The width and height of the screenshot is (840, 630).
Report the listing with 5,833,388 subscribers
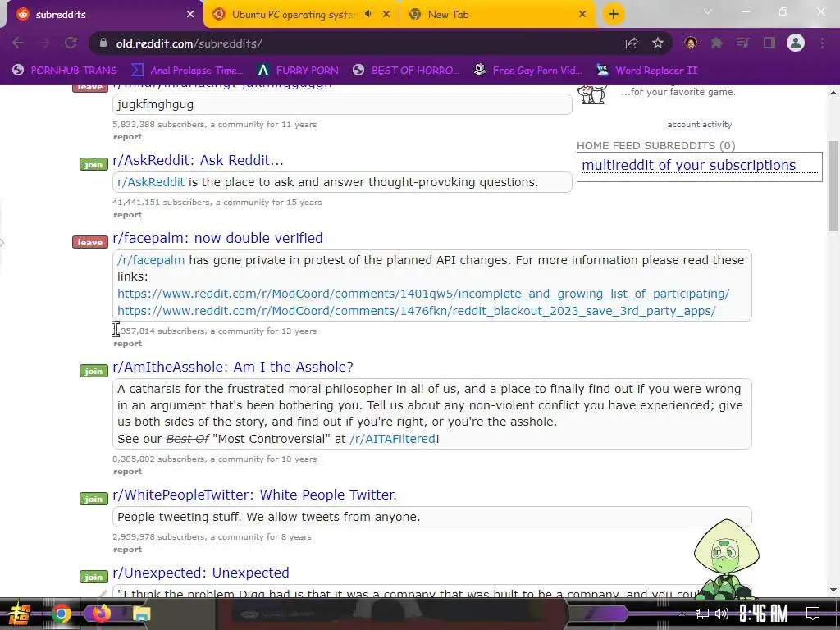coord(127,137)
